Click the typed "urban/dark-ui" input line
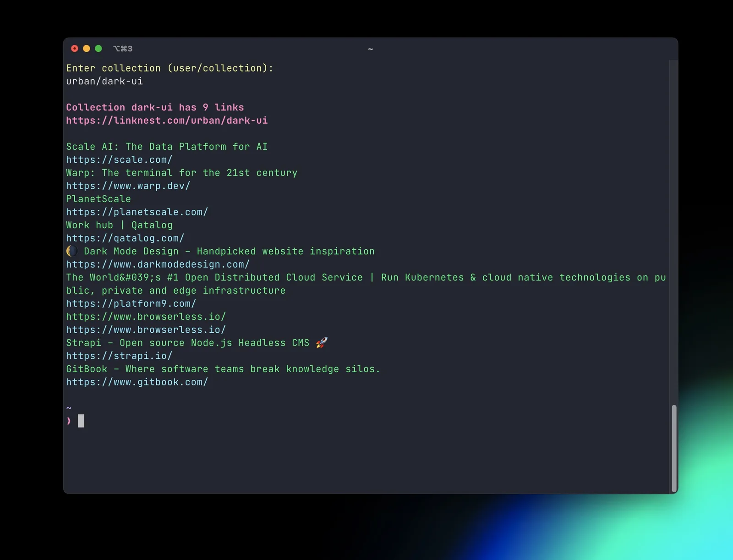The height and width of the screenshot is (560, 733). coord(104,82)
